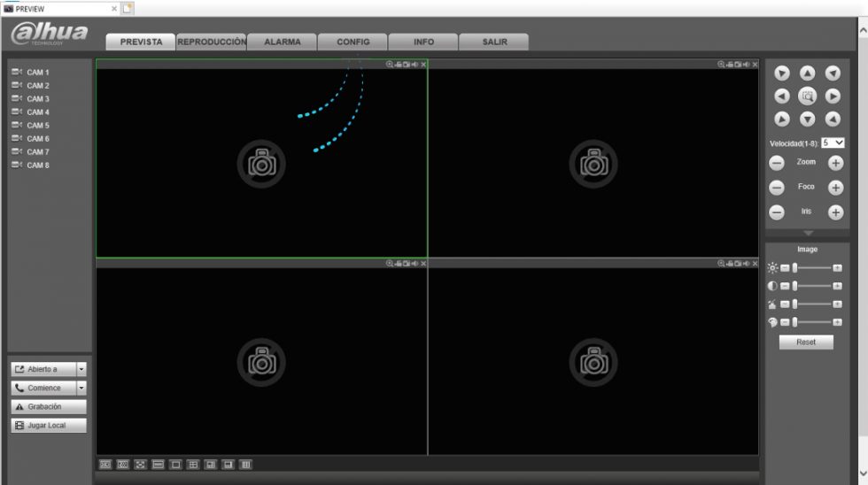Move PTZ camera up

point(807,73)
